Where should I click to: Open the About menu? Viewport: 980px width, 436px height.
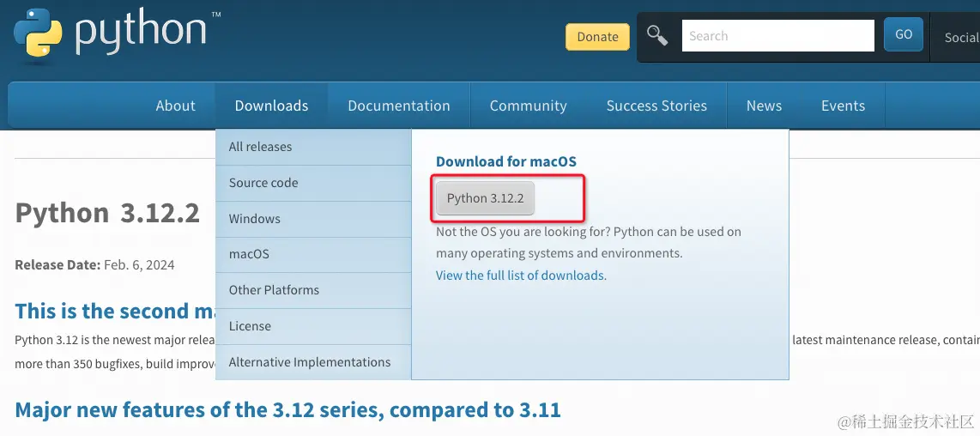coord(176,106)
